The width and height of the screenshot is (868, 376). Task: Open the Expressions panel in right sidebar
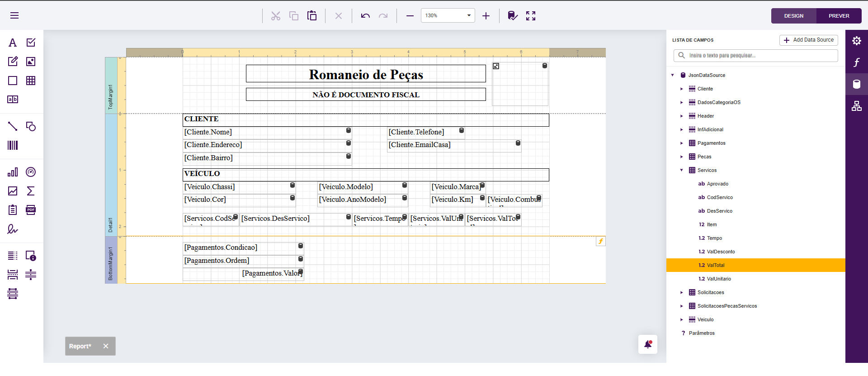tap(856, 62)
